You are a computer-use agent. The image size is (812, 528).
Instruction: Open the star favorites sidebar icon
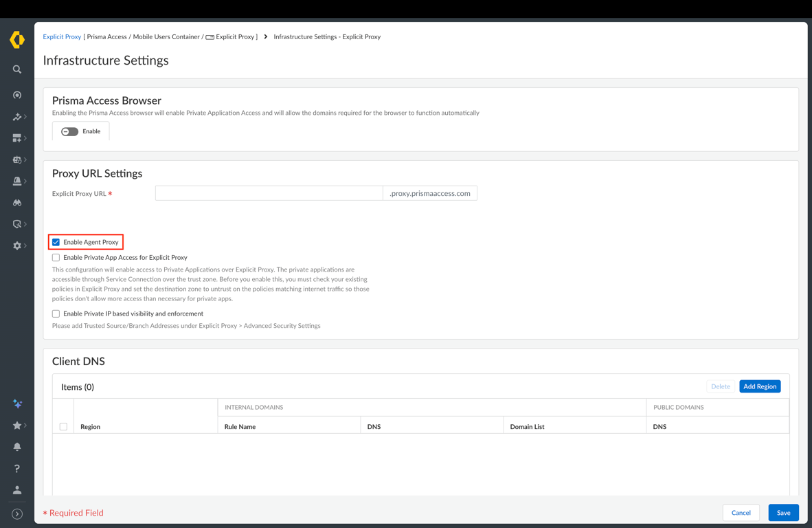pos(17,426)
